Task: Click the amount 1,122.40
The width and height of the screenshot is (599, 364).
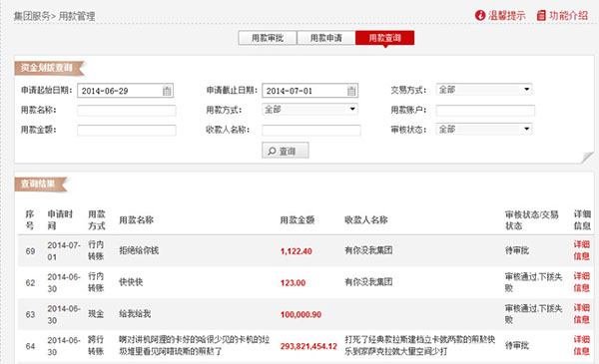Action: tap(297, 251)
